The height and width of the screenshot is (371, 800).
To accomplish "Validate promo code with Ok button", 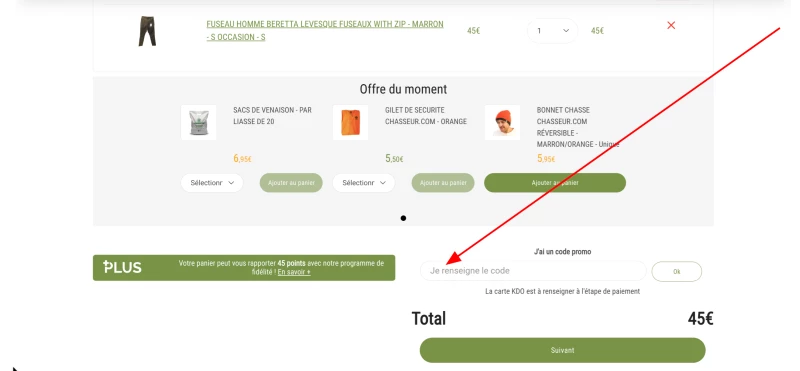I will (677, 271).
